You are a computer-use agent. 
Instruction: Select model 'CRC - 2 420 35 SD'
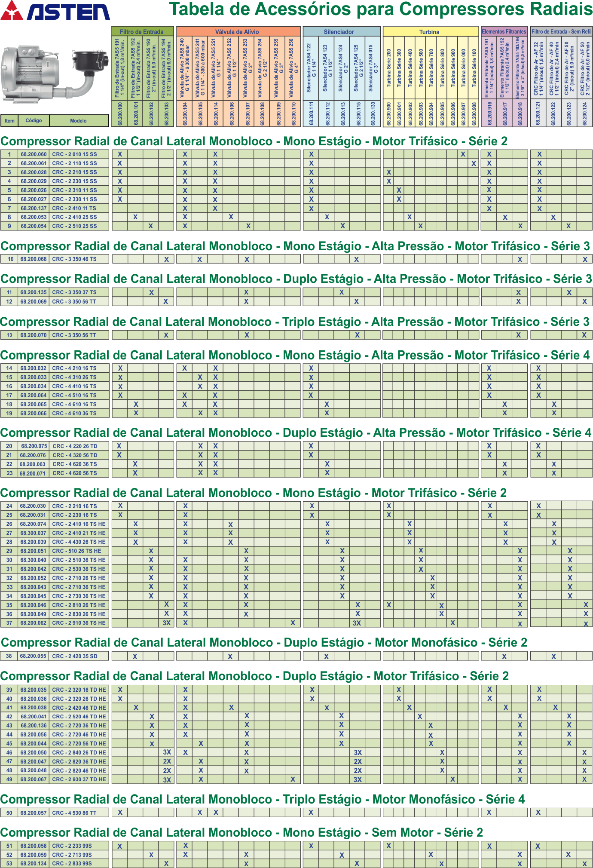75,656
